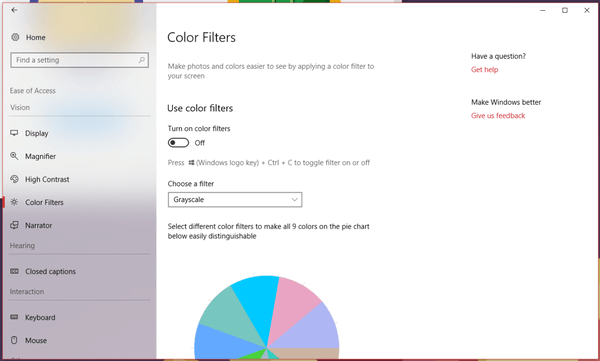This screenshot has height=361, width=600.
Task: Click the Mouse icon in sidebar
Action: pyautogui.click(x=14, y=340)
